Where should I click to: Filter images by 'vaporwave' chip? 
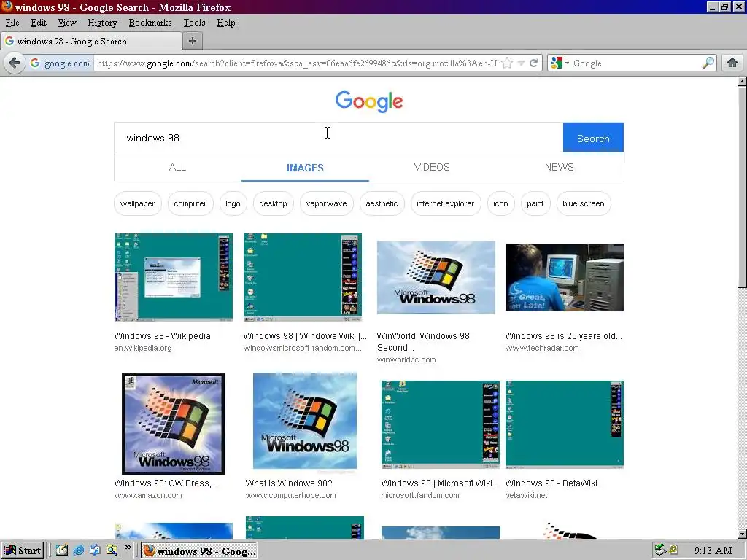326,203
